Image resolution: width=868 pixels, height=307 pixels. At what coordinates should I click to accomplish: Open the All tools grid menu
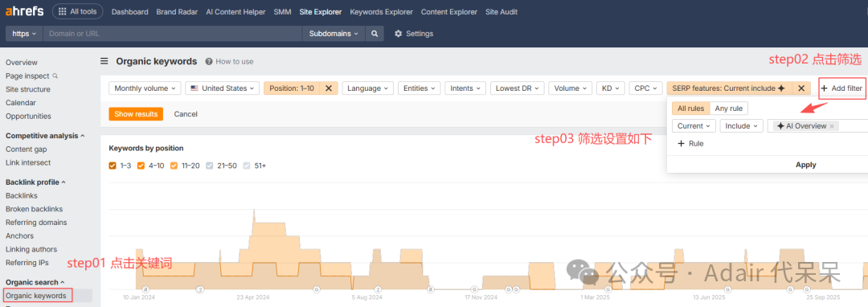(77, 11)
